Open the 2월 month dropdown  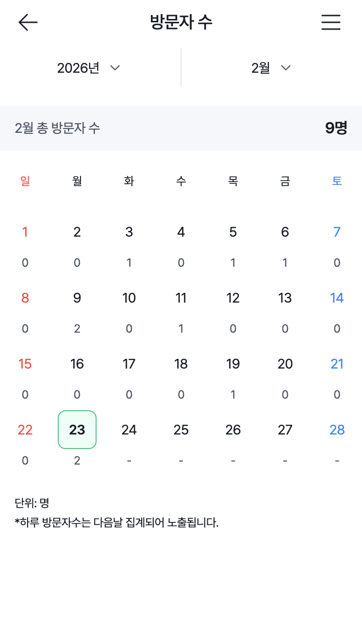click(271, 68)
